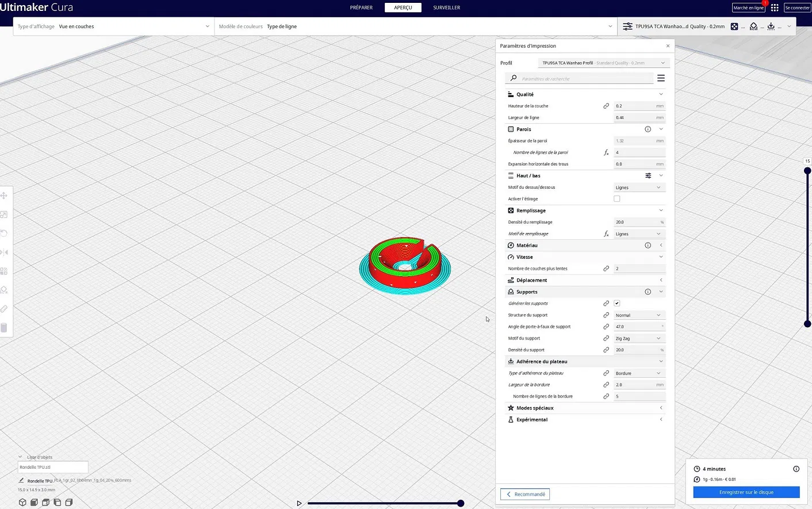Screen dimensions: 812x509
Task: Switch to the PRÉPARER tab
Action: [361, 7]
